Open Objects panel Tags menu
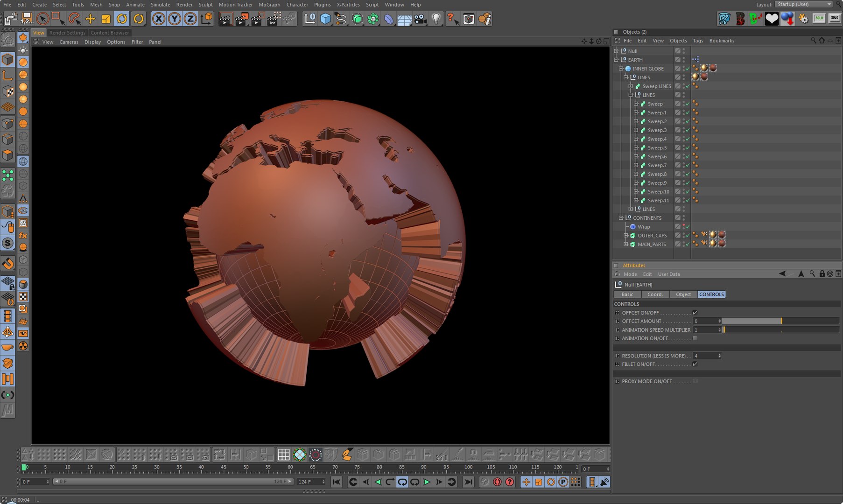Image resolution: width=843 pixels, height=504 pixels. click(698, 41)
